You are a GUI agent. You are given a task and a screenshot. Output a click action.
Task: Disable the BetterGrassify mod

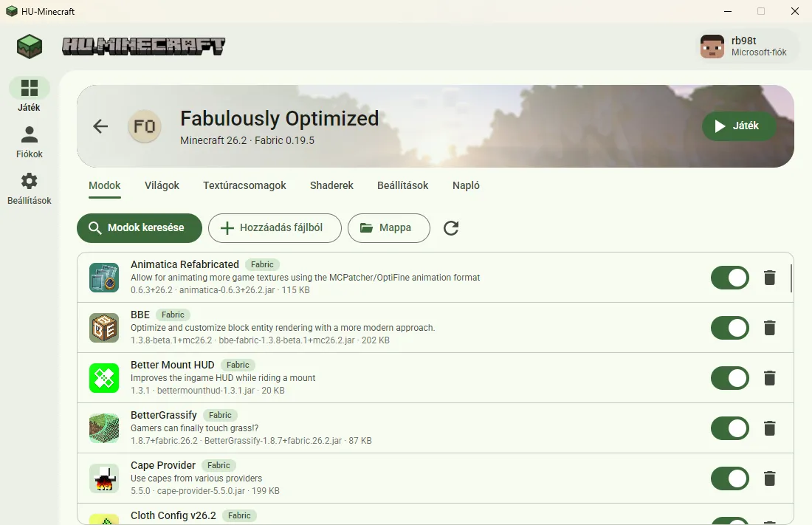click(729, 428)
